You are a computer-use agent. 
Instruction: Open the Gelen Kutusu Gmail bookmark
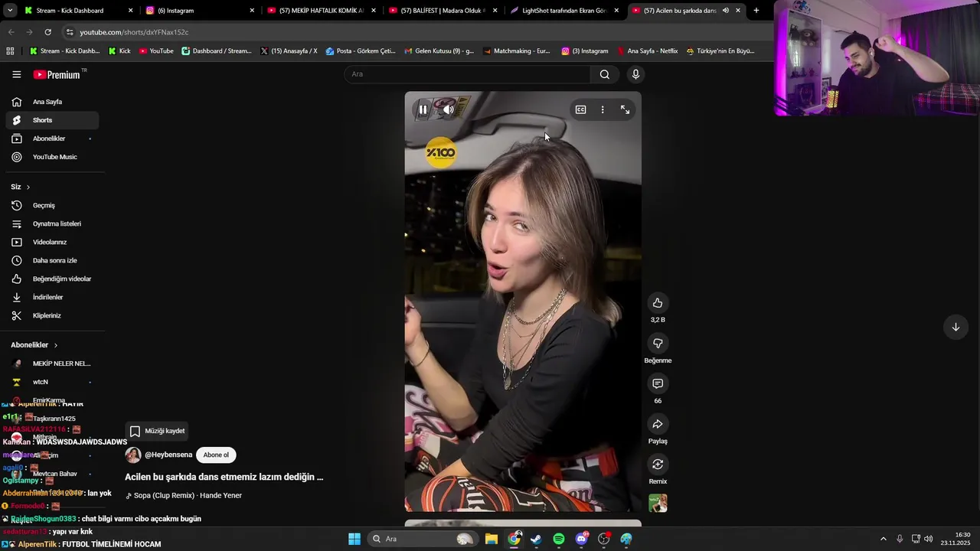pos(439,51)
